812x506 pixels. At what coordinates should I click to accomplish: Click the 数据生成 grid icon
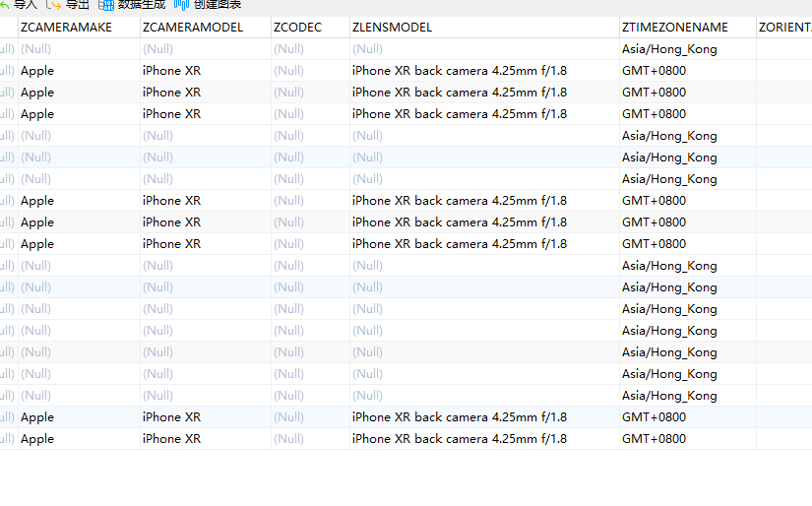tap(106, 5)
